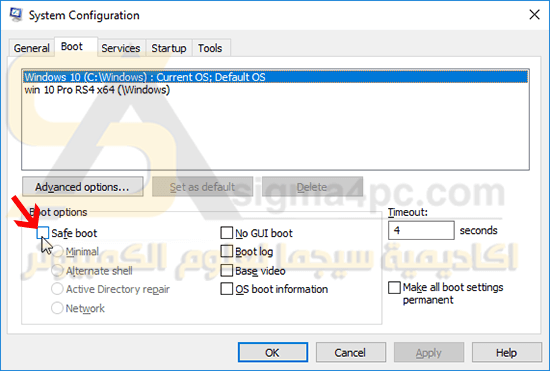Screen dimensions: 550x371
Task: Click the Delete boot entry button
Action: point(312,187)
